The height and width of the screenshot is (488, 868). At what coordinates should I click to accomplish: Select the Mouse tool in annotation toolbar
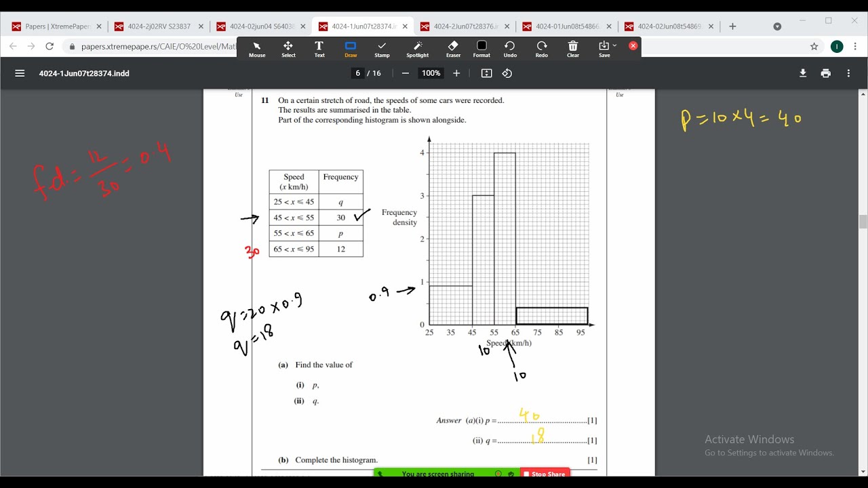(257, 49)
